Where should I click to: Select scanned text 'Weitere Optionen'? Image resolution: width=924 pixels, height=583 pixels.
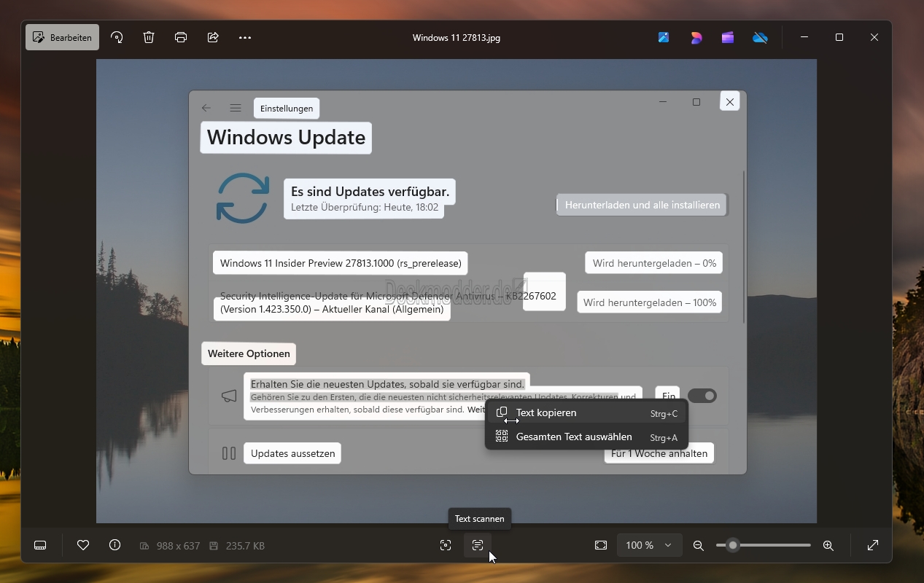coord(249,353)
